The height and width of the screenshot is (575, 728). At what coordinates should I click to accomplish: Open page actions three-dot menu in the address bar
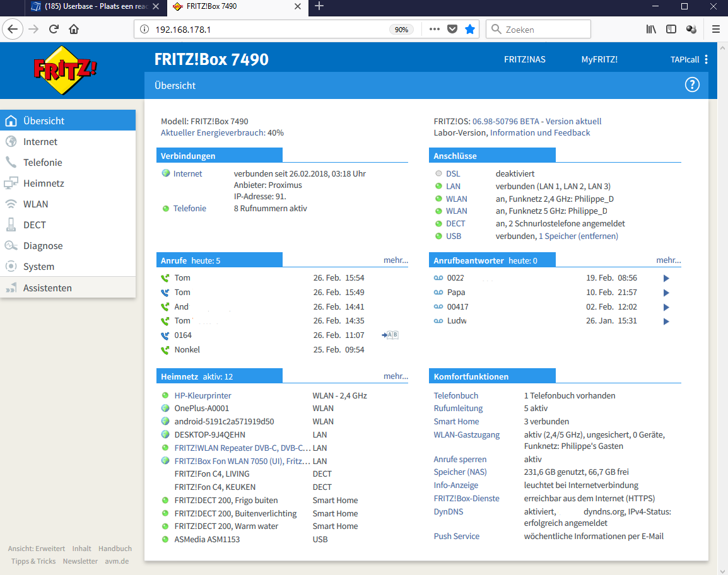434,29
